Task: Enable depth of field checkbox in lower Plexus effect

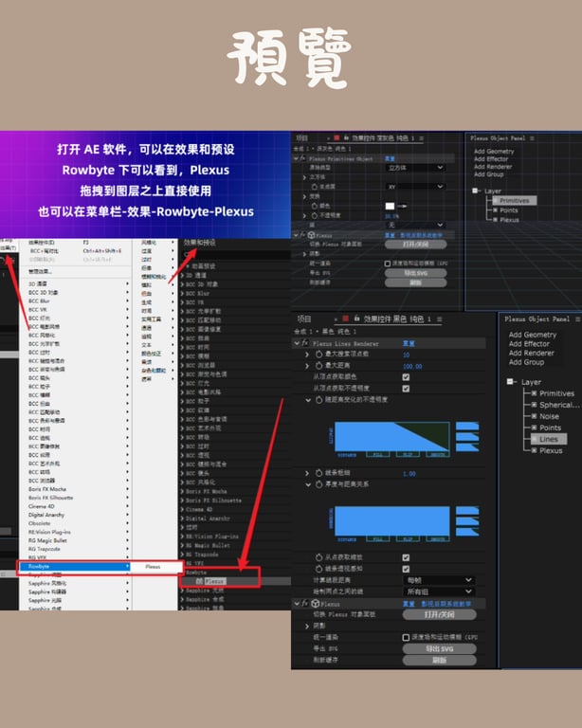Action: coord(406,637)
